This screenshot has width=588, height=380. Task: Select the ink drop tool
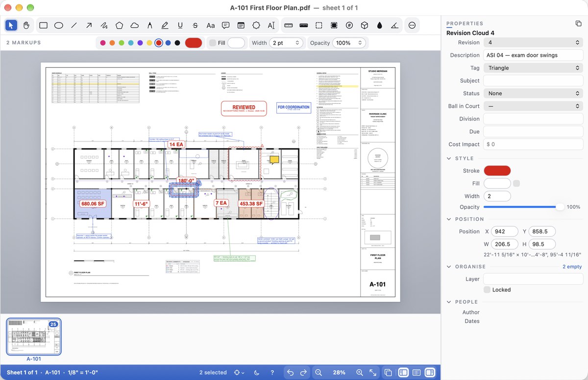379,25
